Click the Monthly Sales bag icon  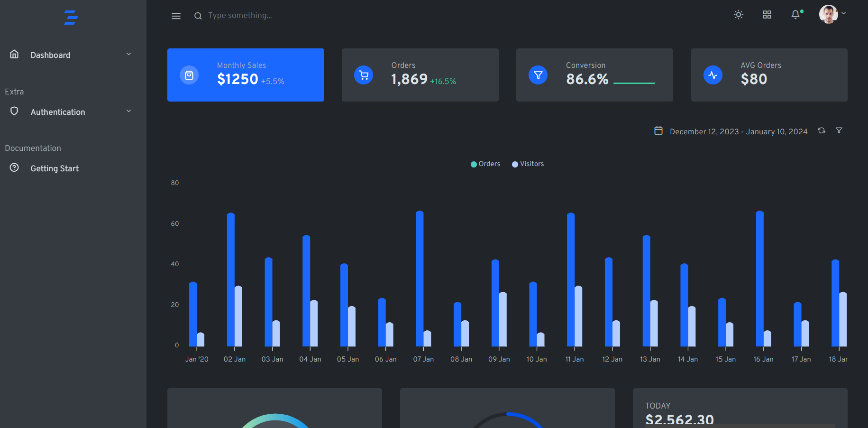tap(189, 74)
